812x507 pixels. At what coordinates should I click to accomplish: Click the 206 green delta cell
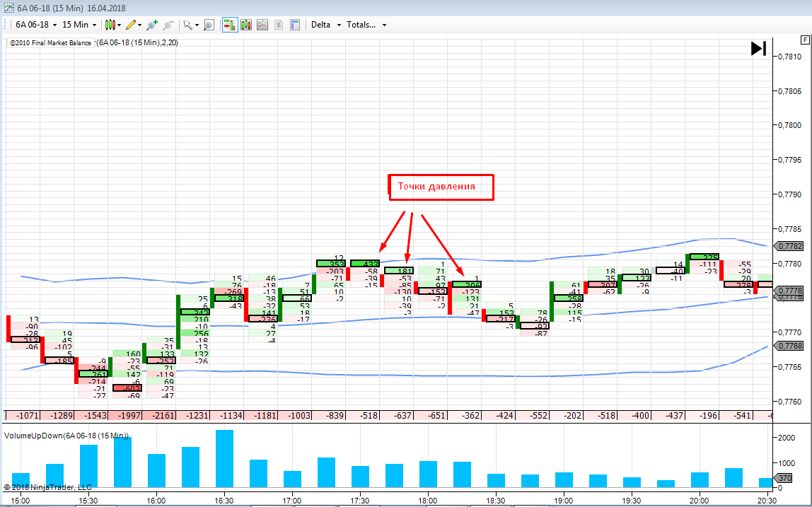467,284
